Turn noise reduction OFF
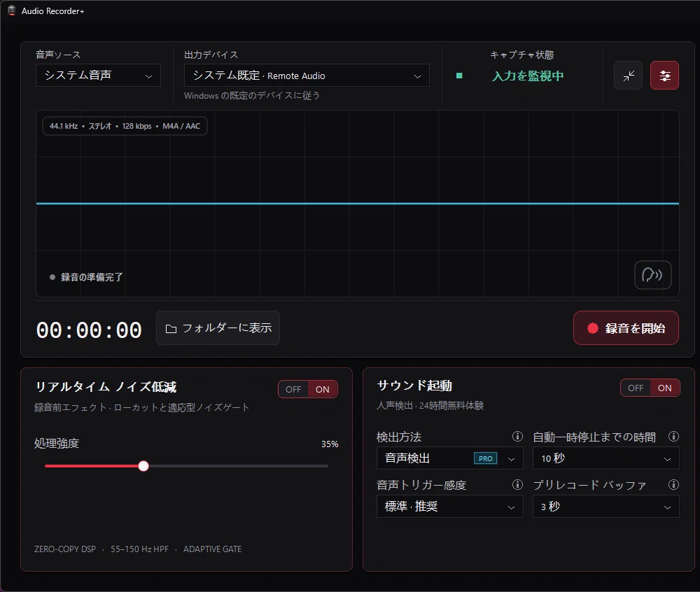 [293, 389]
